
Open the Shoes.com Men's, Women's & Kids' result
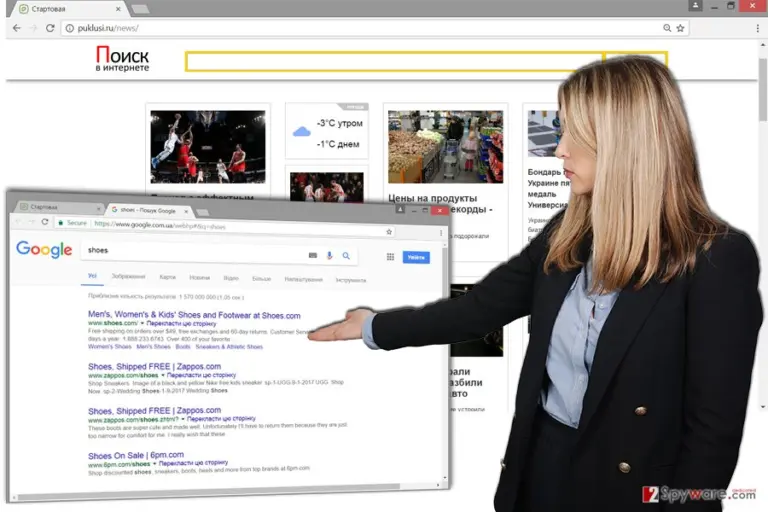tap(194, 315)
